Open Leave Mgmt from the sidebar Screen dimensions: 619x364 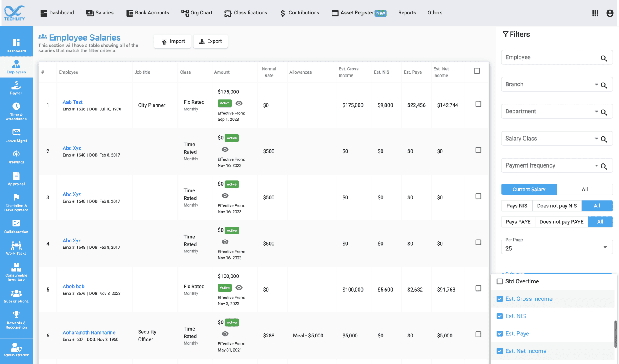click(16, 135)
